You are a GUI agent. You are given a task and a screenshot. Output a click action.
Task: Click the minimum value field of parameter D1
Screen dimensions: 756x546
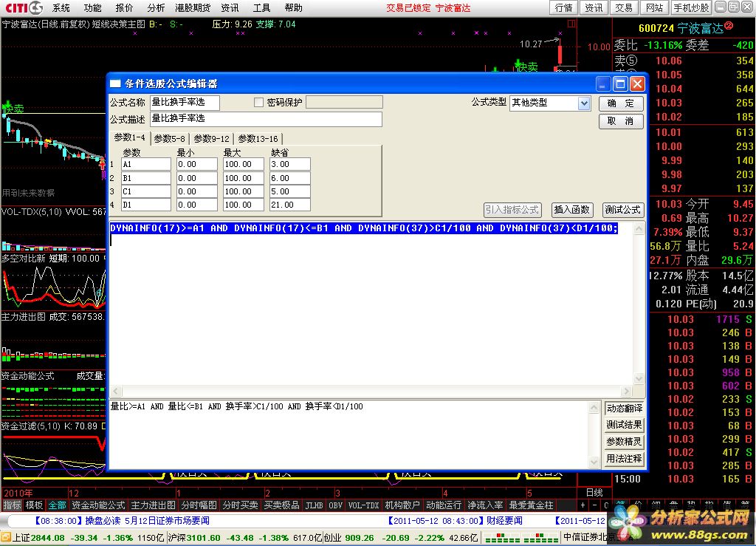click(196, 205)
